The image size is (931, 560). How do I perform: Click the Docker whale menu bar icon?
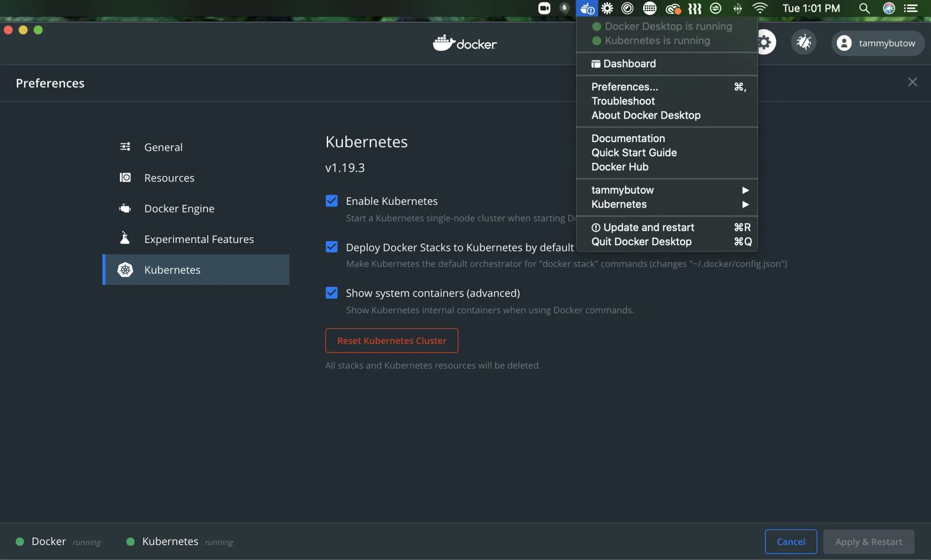[587, 8]
